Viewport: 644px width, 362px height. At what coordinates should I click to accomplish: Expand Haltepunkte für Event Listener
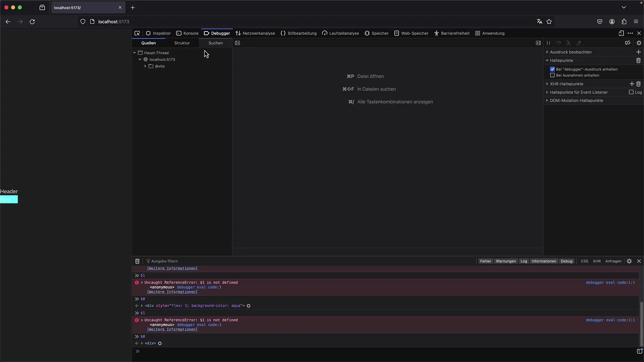(578, 92)
